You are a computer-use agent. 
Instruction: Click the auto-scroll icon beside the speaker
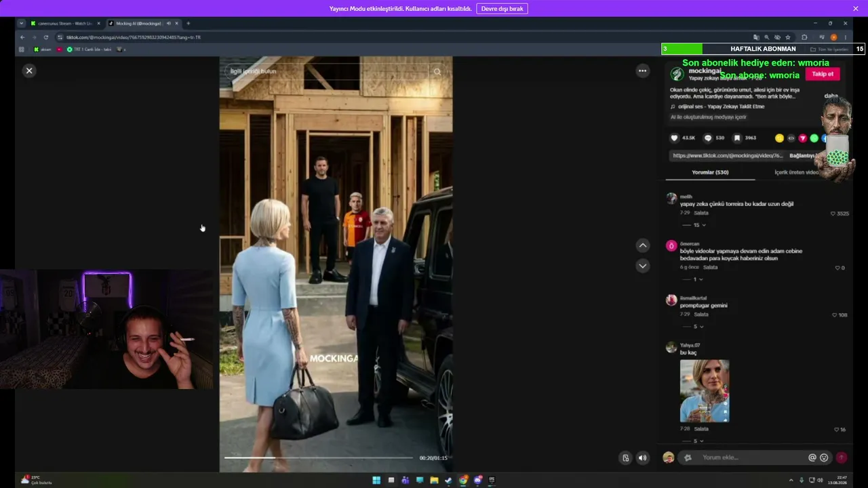[625, 457]
